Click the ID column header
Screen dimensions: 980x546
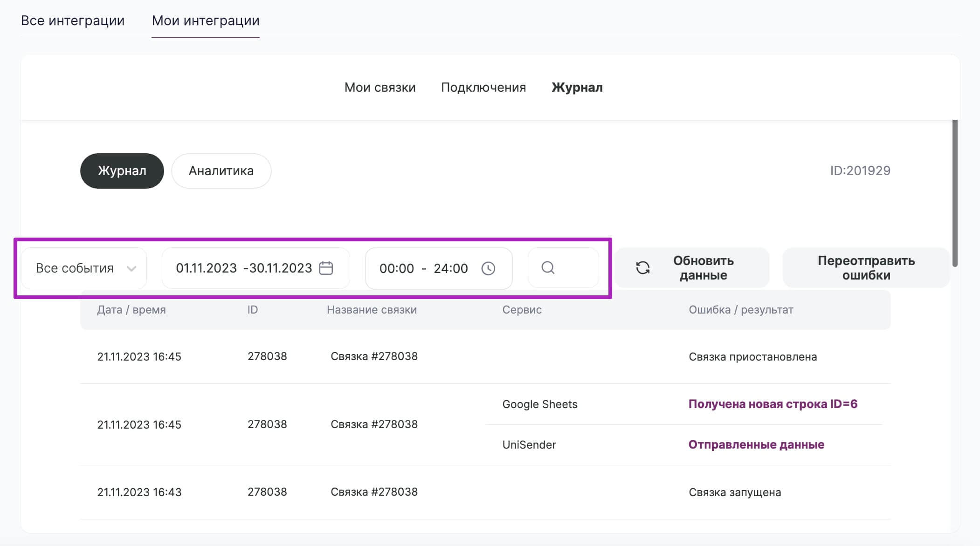tap(253, 310)
